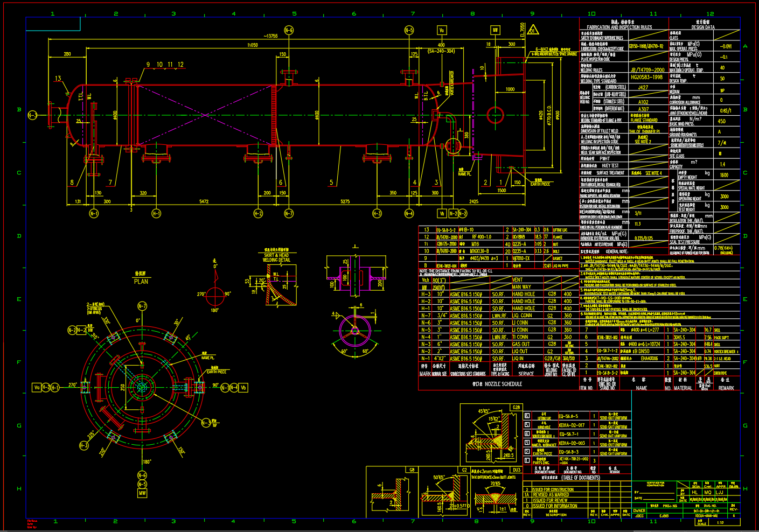This screenshot has width=759, height=532.
Task: Click the "PARTS DWG." document name
Action: tap(541, 463)
